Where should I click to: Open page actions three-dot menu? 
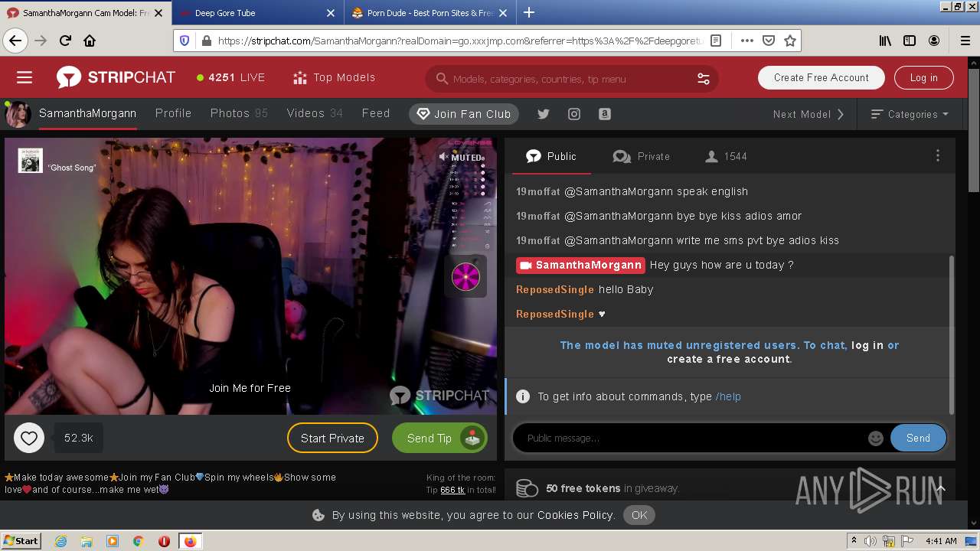click(746, 41)
